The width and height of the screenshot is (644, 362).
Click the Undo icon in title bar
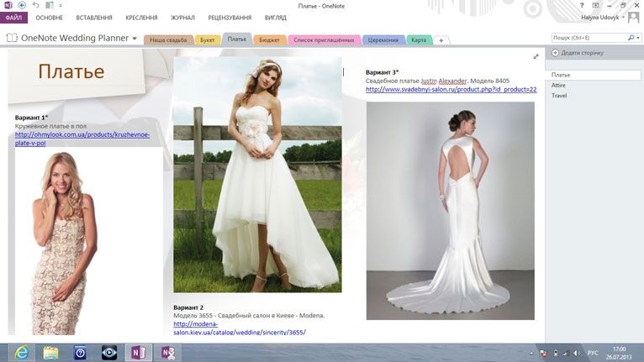pos(34,5)
